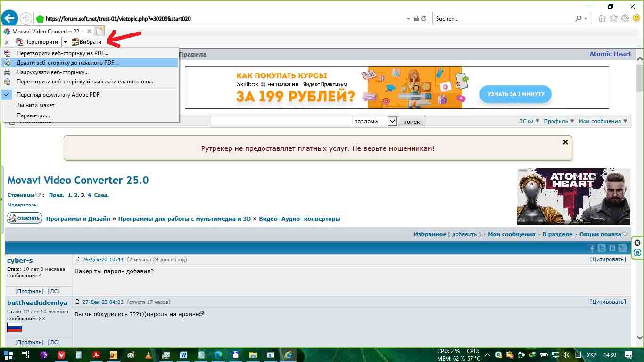Click the browser forward arrow
Image resolution: width=644 pixels, height=362 pixels.
(26, 19)
